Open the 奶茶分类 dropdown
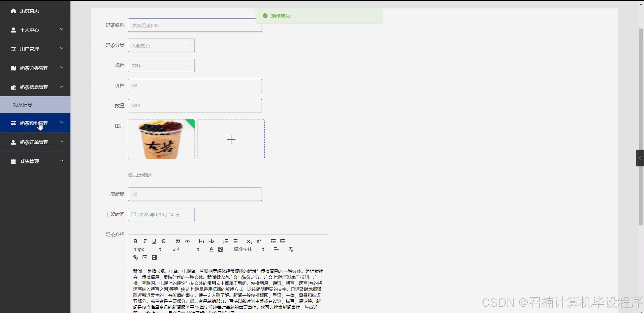The image size is (644, 313). (x=161, y=45)
